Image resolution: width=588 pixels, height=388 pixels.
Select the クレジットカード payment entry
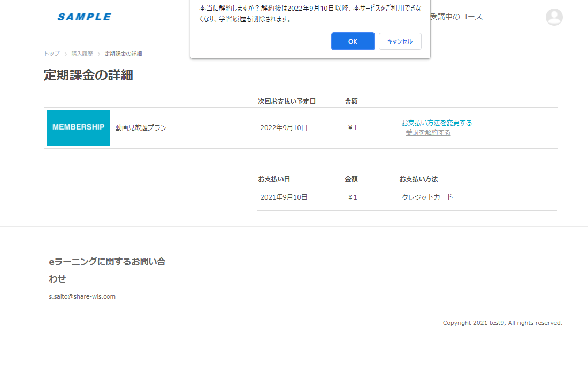pos(427,197)
